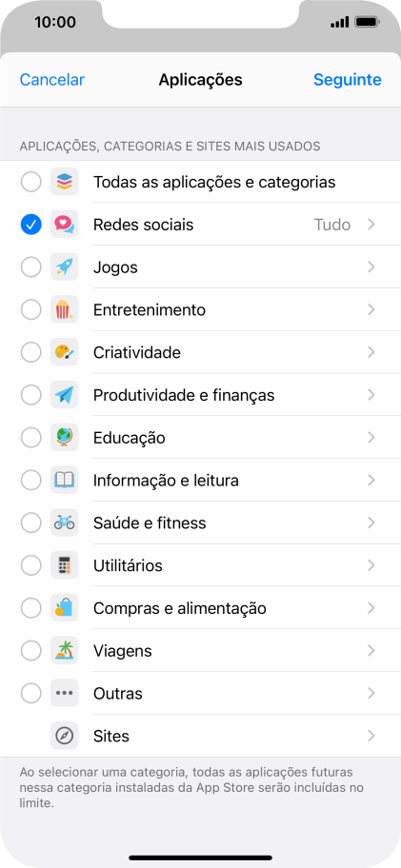Image resolution: width=401 pixels, height=868 pixels.
Task: Tap the Sites compass icon
Action: click(x=64, y=737)
